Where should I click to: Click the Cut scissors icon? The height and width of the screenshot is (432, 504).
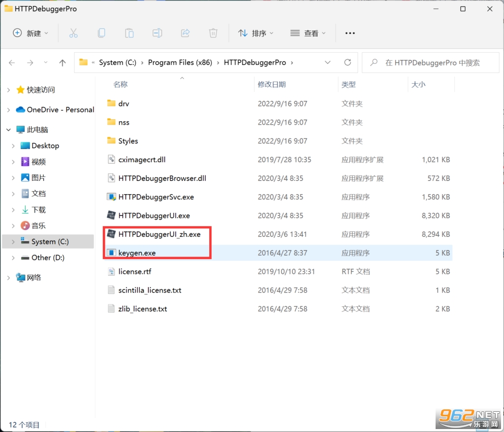tap(73, 33)
